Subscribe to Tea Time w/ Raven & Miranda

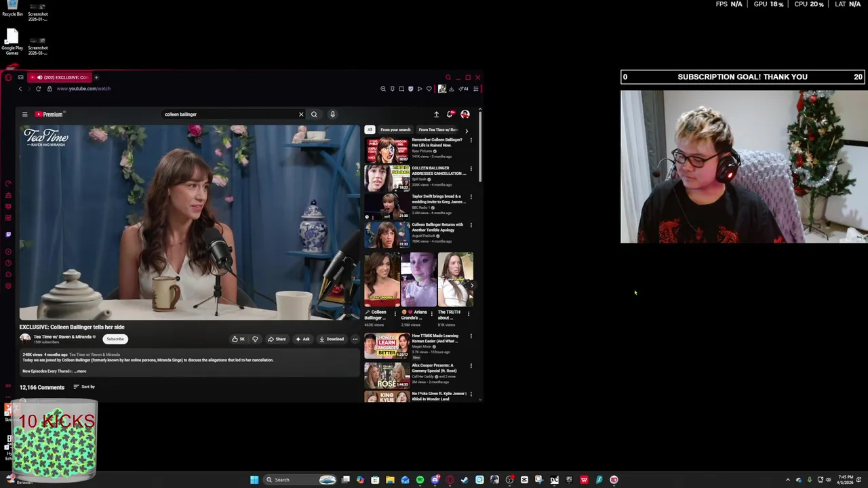click(x=115, y=339)
